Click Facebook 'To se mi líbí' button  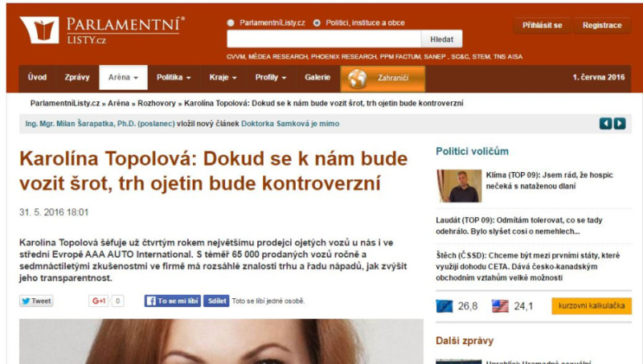point(173,301)
